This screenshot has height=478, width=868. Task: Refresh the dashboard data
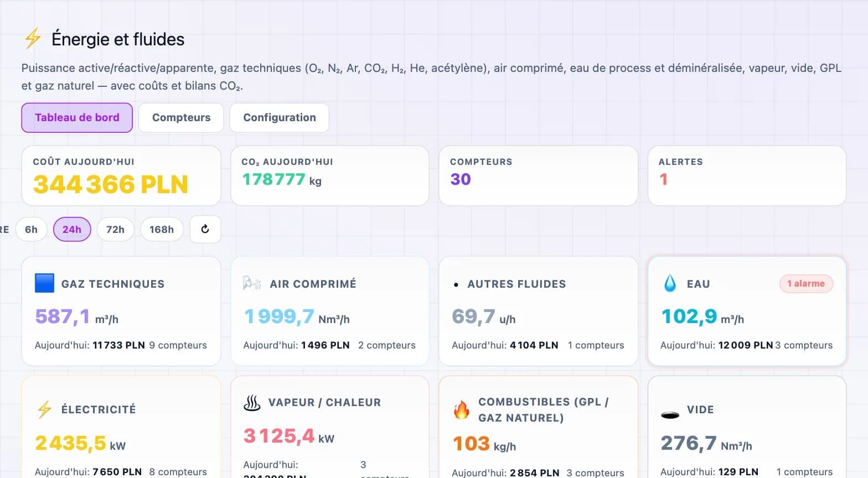[205, 229]
